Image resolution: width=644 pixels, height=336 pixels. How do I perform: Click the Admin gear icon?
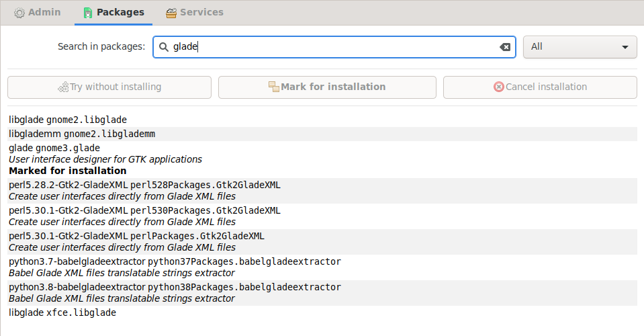point(19,13)
